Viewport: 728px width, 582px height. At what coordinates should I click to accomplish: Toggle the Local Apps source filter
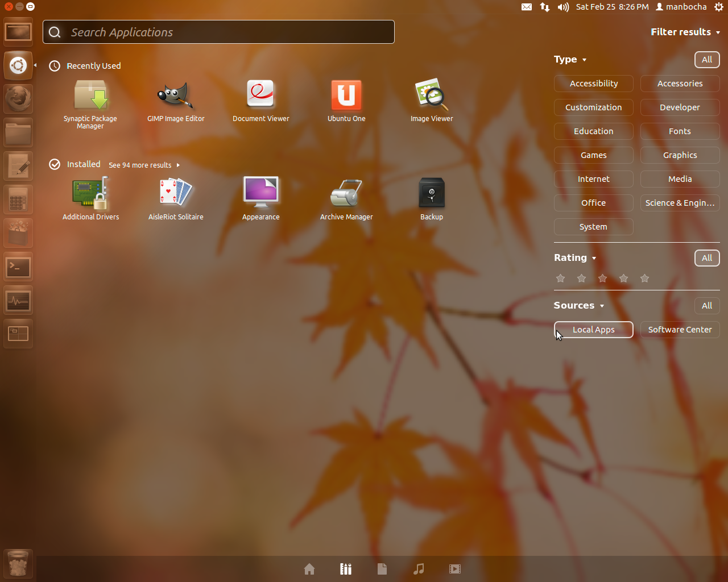pos(593,330)
